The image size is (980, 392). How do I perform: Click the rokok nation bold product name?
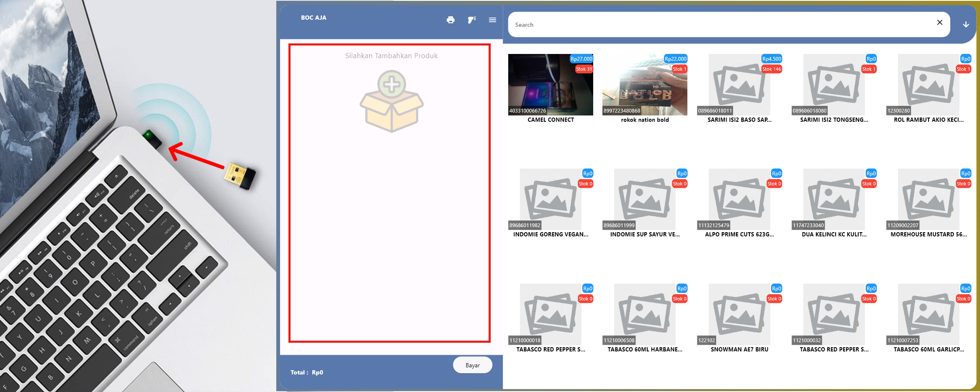(x=645, y=120)
